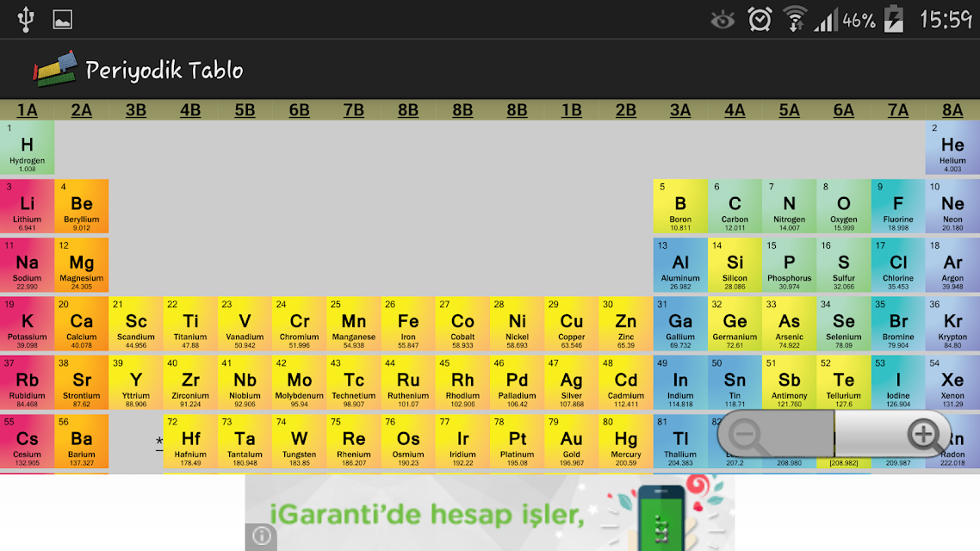Tap the picture notification icon
The width and height of the screenshot is (980, 551).
(x=63, y=19)
